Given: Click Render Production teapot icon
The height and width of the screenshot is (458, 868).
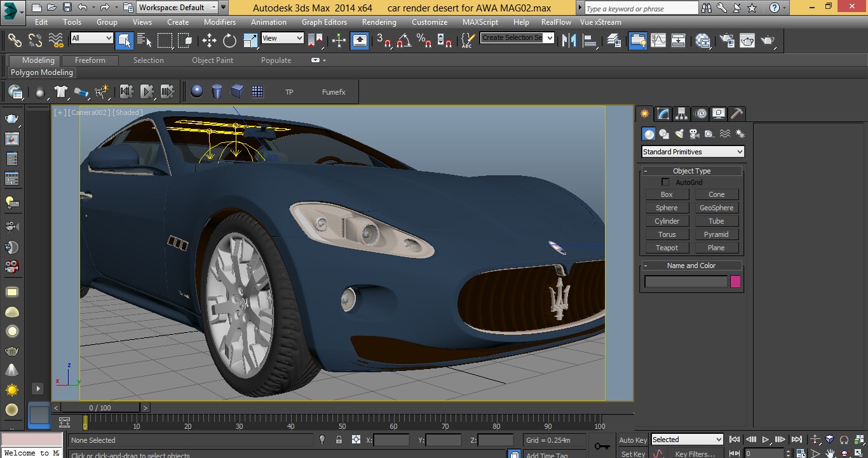Looking at the screenshot, I should coord(769,40).
